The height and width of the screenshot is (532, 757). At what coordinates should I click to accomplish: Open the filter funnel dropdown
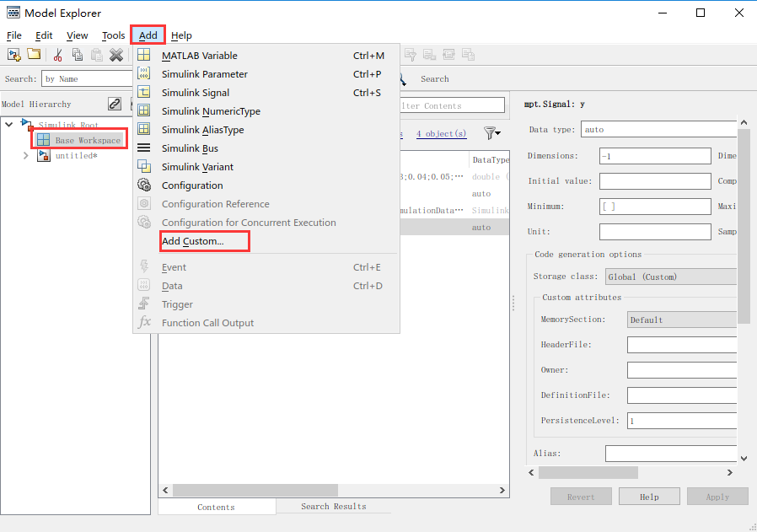point(492,132)
